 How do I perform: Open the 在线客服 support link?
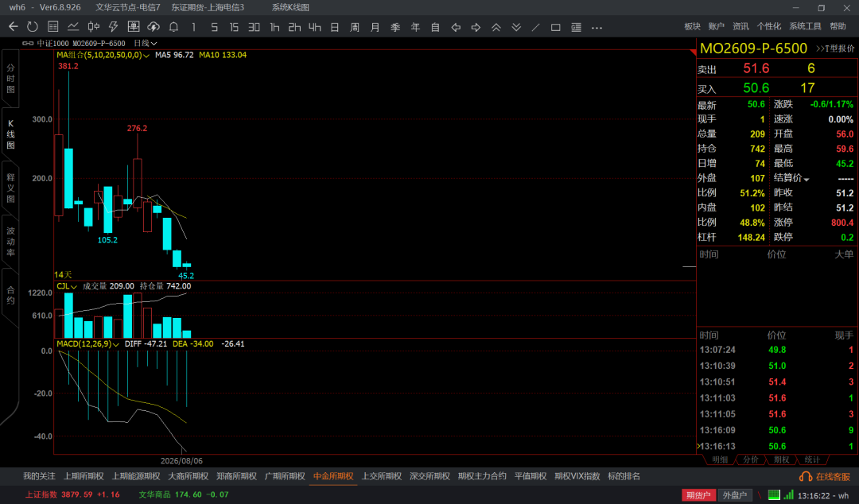[825, 477]
